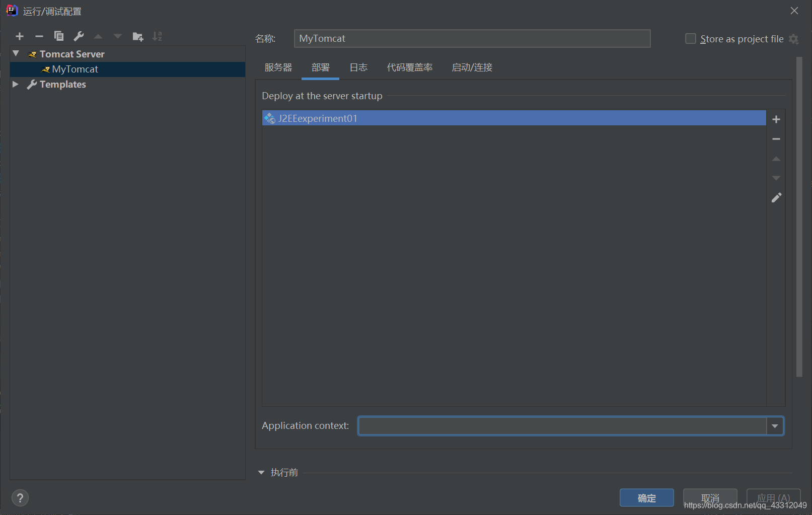The width and height of the screenshot is (812, 515).
Task: Open help with question mark button
Action: pyautogui.click(x=20, y=498)
